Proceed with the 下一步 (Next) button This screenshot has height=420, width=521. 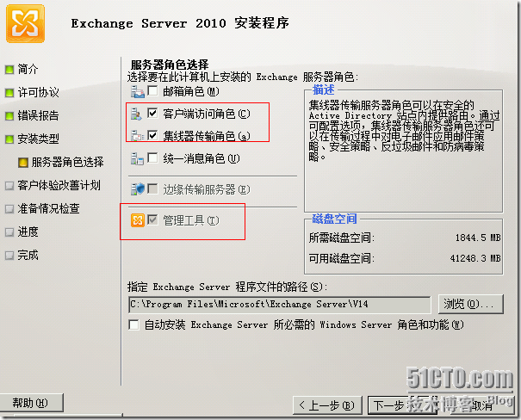402,405
